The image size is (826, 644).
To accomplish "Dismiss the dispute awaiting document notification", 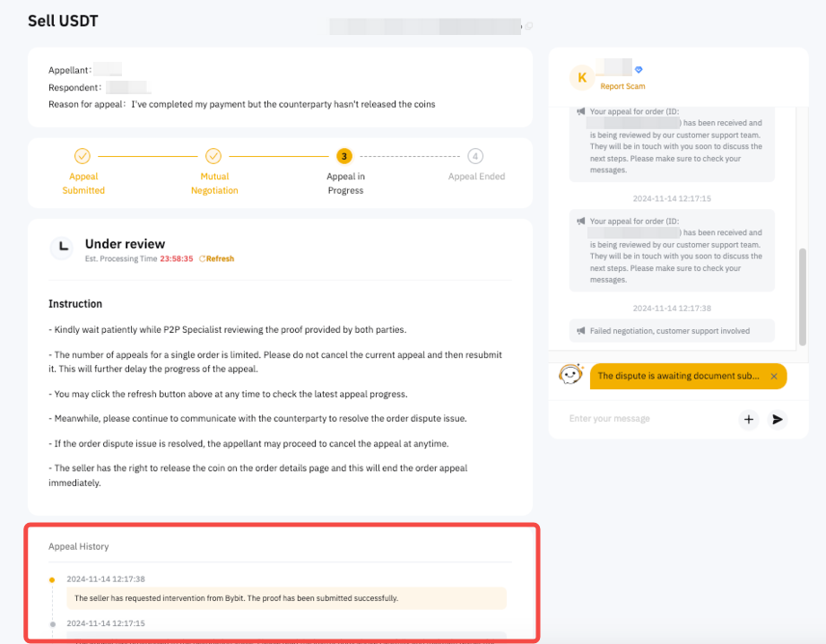I will 774,377.
